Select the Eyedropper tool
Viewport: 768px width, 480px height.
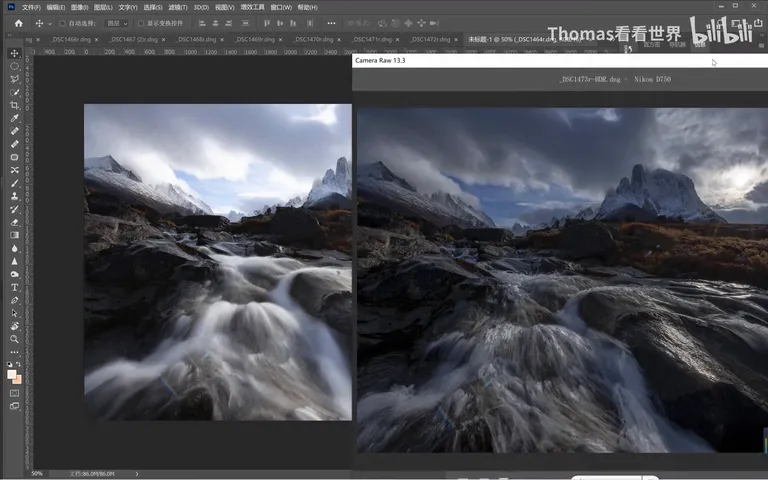click(x=15, y=118)
